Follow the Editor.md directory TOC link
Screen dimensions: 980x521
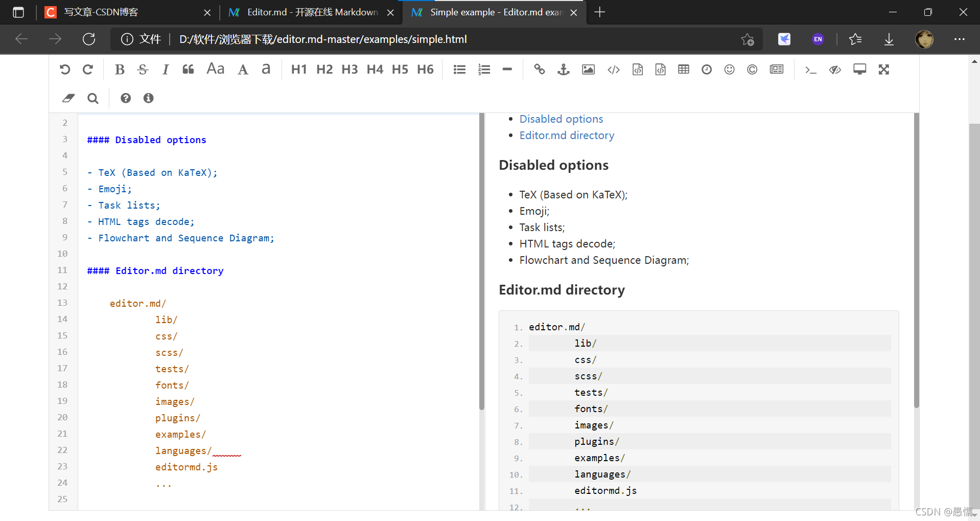click(x=567, y=135)
